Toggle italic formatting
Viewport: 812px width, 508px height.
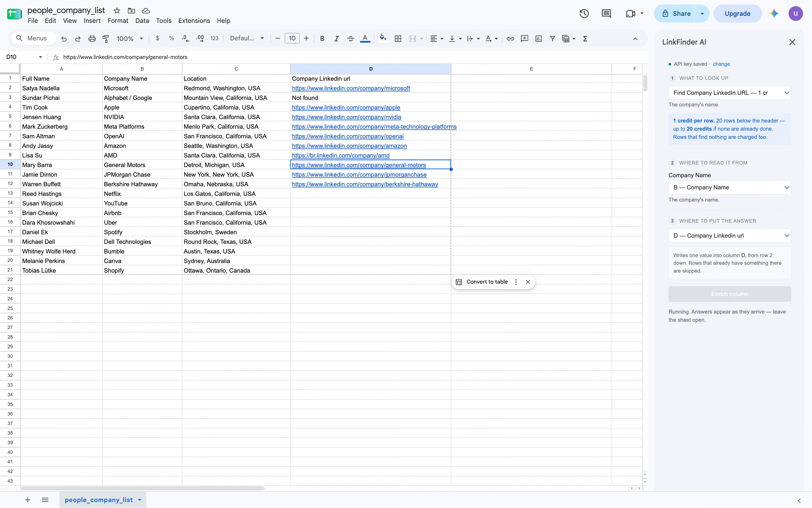tap(336, 39)
